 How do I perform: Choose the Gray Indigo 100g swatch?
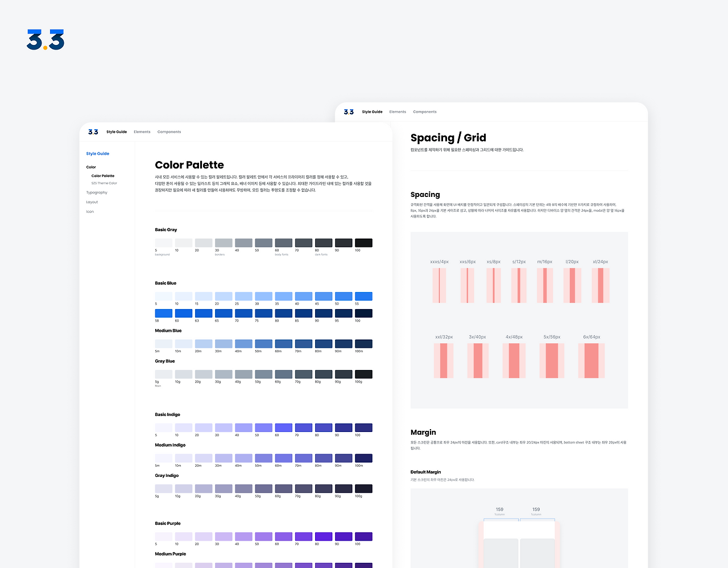pyautogui.click(x=363, y=489)
